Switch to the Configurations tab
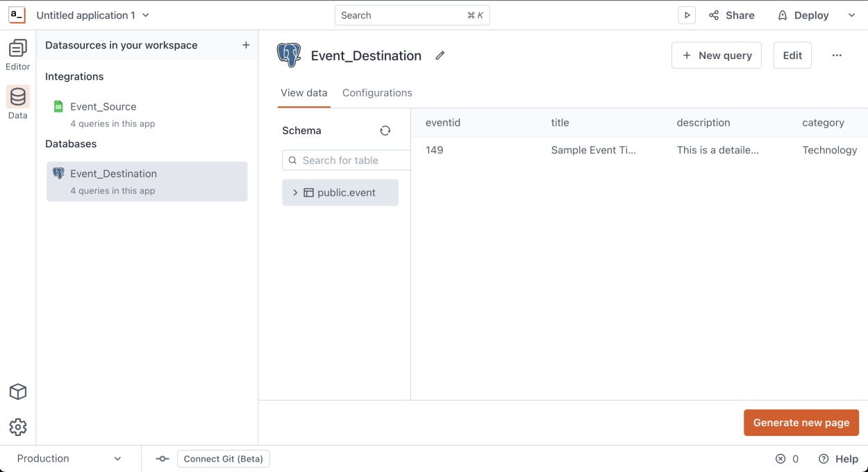The height and width of the screenshot is (472, 868). pos(376,92)
